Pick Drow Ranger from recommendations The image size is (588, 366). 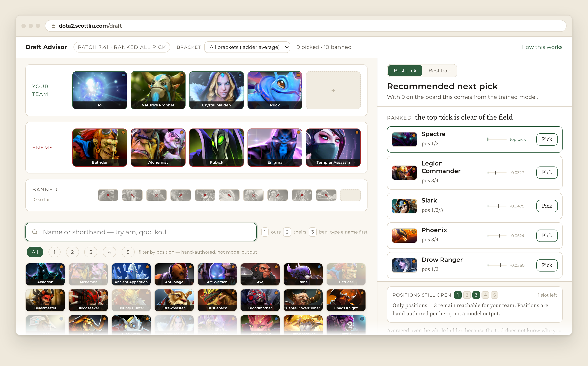[547, 265]
